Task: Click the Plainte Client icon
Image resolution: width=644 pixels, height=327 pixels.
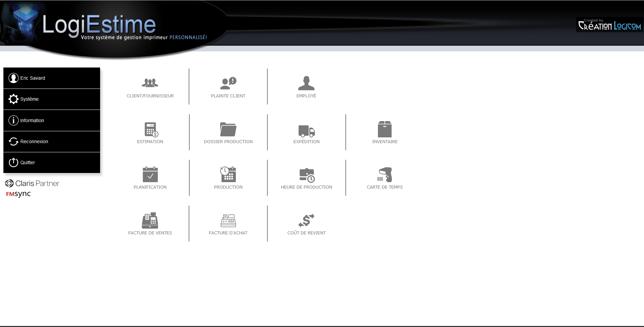Action: (x=228, y=83)
